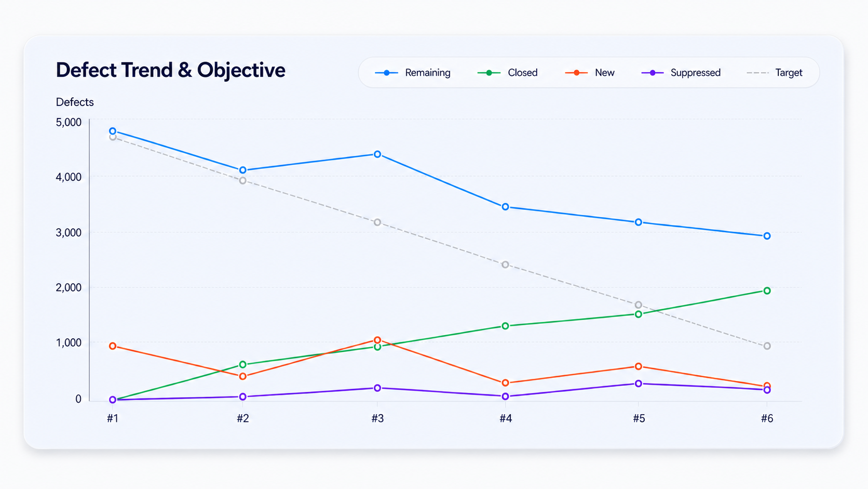Toggle Suppressed series legend item

[x=681, y=73]
